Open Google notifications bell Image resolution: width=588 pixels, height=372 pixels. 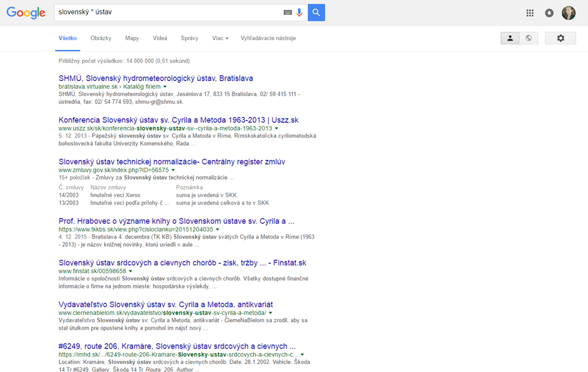click(549, 13)
